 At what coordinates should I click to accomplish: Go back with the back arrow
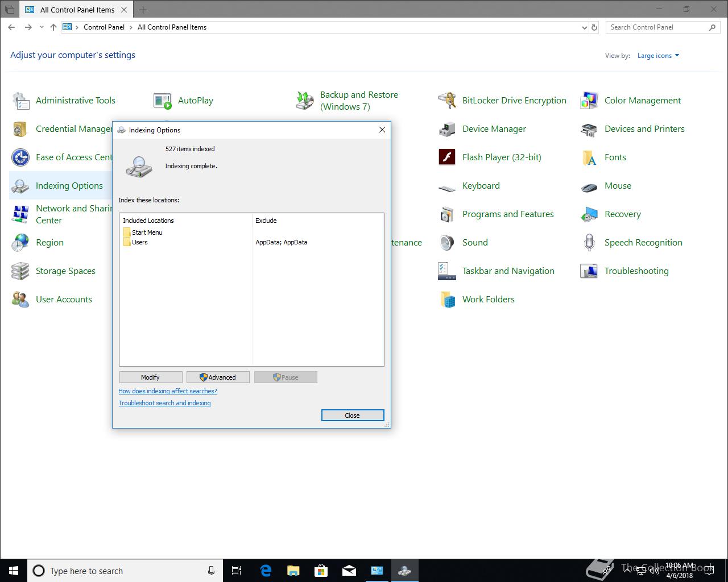pos(11,27)
